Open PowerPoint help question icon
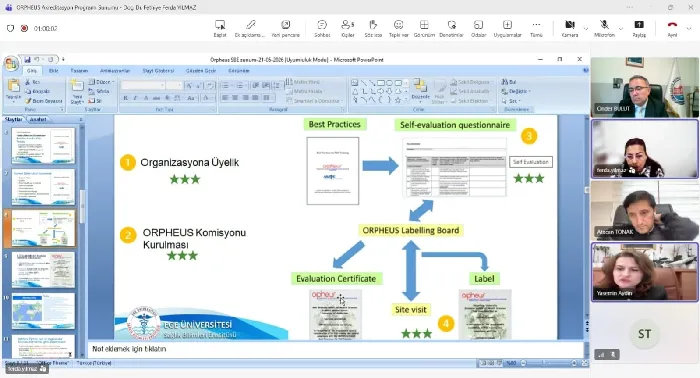The image size is (700, 378). (586, 71)
